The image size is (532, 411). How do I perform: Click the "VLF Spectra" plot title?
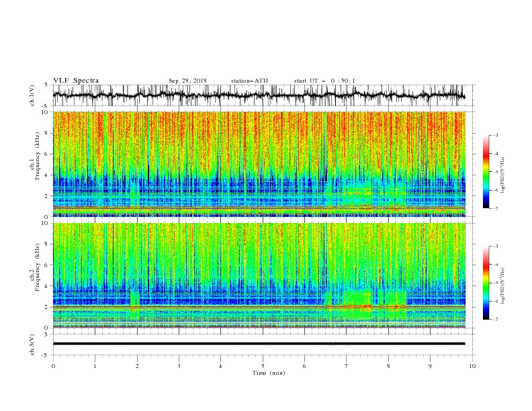click(x=76, y=81)
